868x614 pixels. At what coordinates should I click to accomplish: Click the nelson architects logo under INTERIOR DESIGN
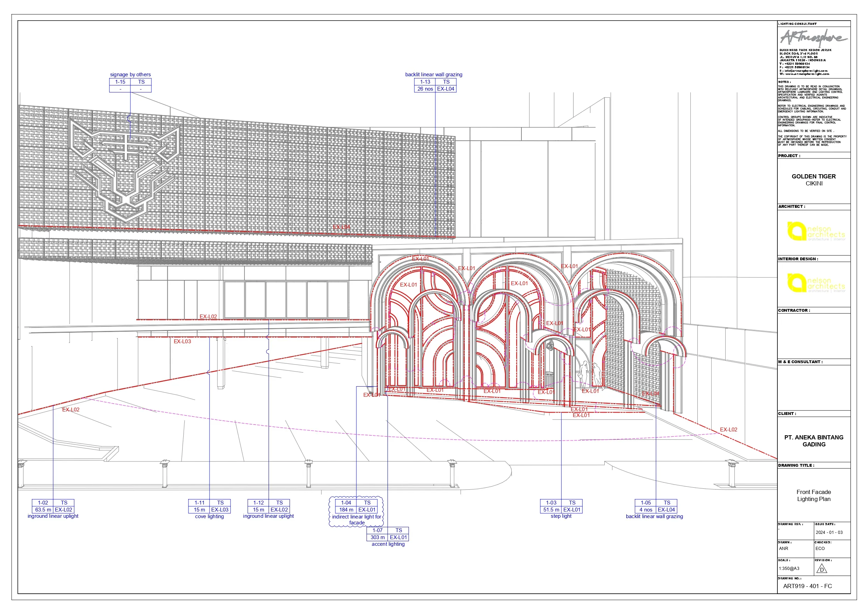tap(816, 283)
